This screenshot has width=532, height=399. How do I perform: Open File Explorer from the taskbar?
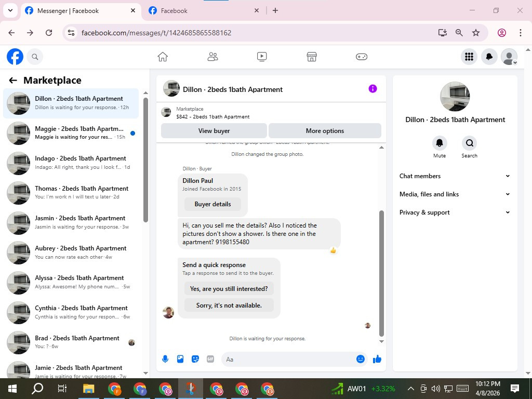[x=88, y=389]
